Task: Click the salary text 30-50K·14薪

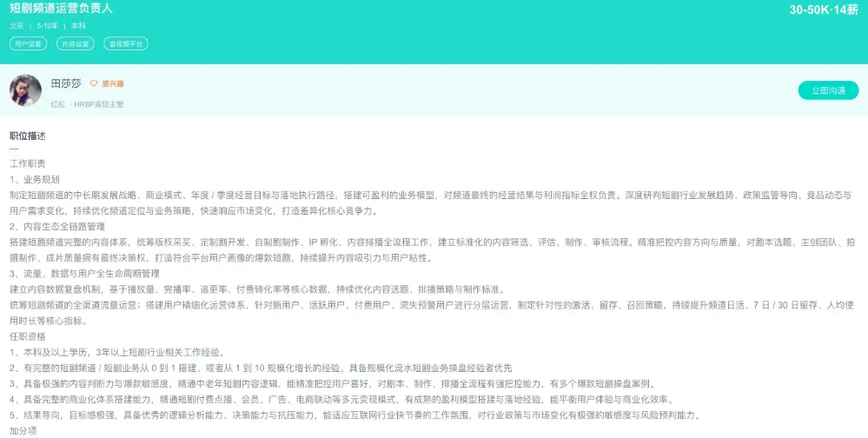Action: pyautogui.click(x=824, y=10)
